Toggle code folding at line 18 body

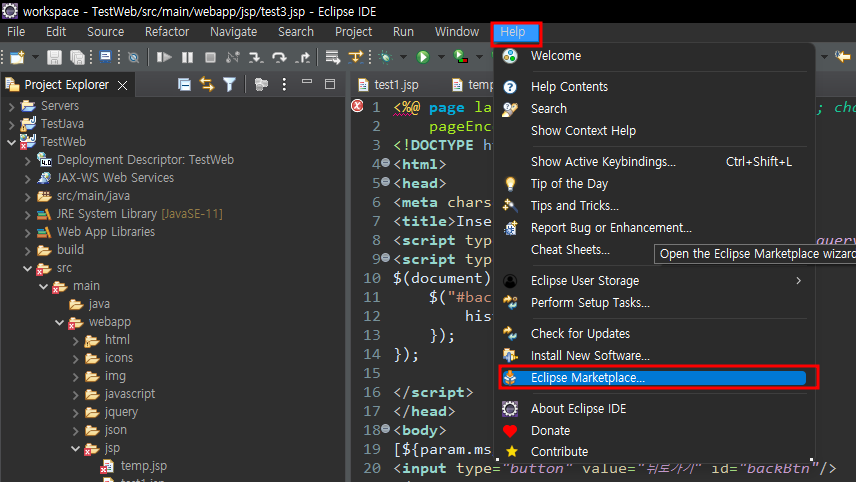click(x=385, y=429)
